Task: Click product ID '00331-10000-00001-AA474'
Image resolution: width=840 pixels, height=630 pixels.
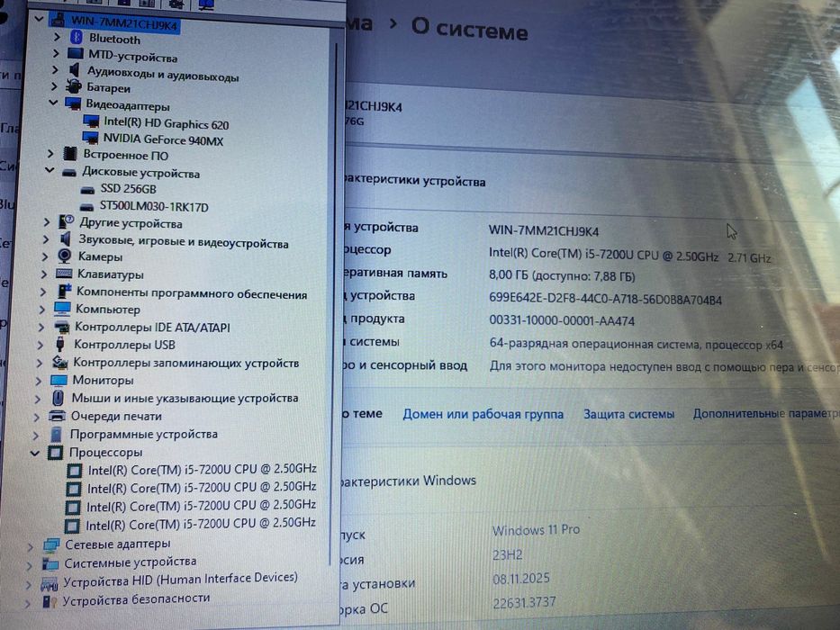Action: (x=562, y=321)
